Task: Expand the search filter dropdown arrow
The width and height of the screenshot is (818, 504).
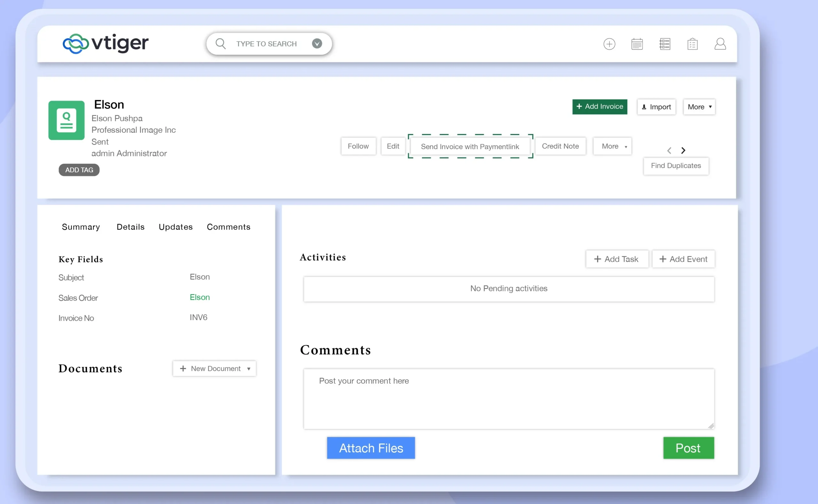Action: pyautogui.click(x=317, y=44)
